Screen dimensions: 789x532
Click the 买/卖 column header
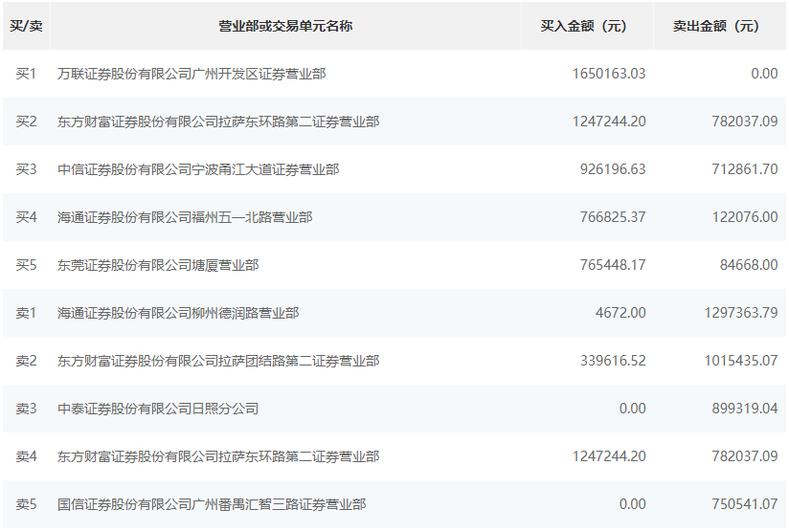[x=26, y=26]
